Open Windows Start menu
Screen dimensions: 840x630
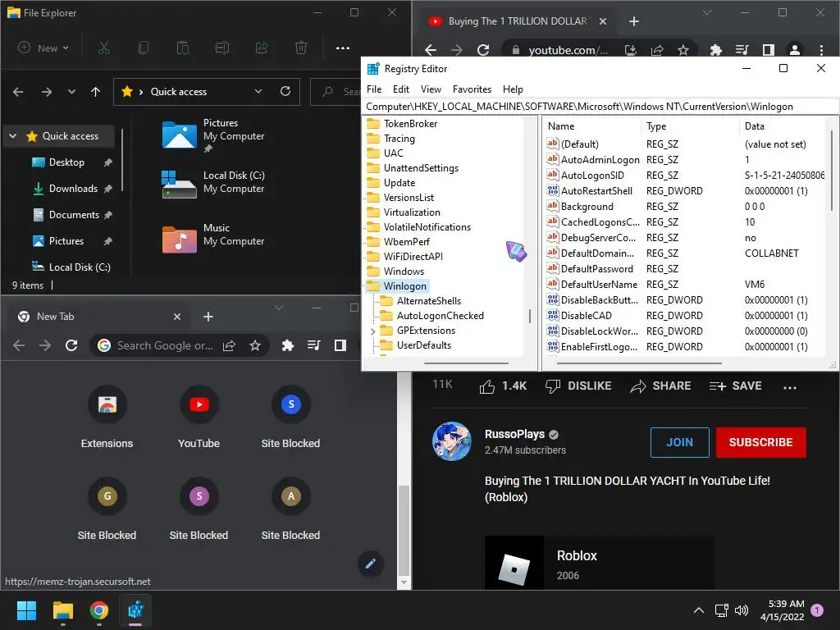click(x=26, y=610)
